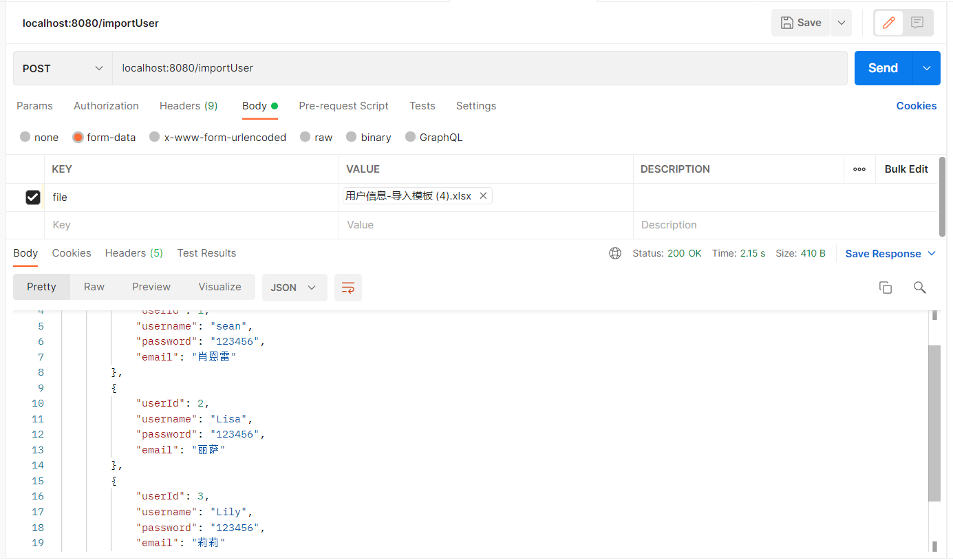The image size is (953, 560).
Task: Click the Bulk Edit link
Action: tap(906, 169)
